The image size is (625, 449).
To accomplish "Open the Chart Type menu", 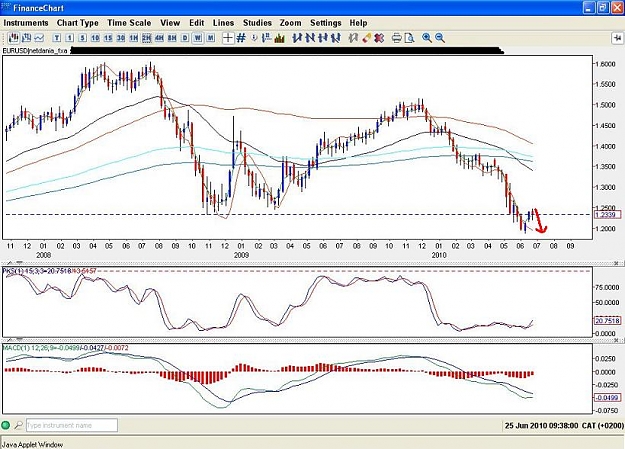I will [78, 23].
